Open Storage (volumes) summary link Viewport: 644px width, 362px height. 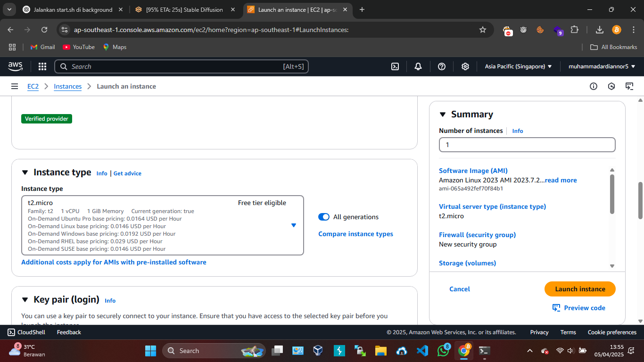pyautogui.click(x=467, y=263)
